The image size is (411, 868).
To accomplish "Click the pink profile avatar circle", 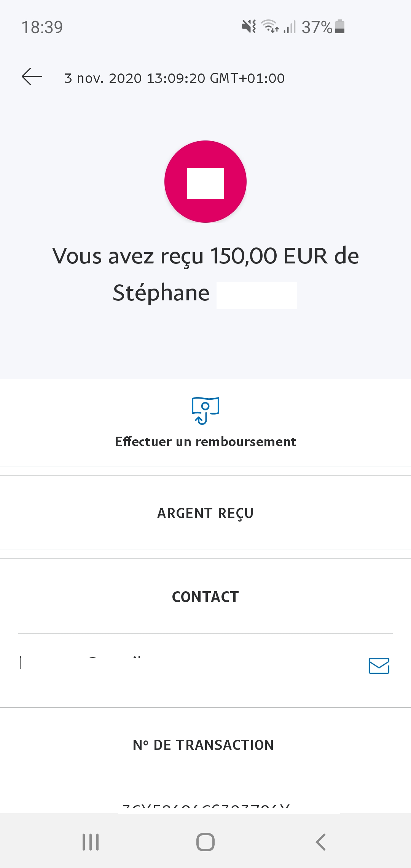I will [x=205, y=182].
